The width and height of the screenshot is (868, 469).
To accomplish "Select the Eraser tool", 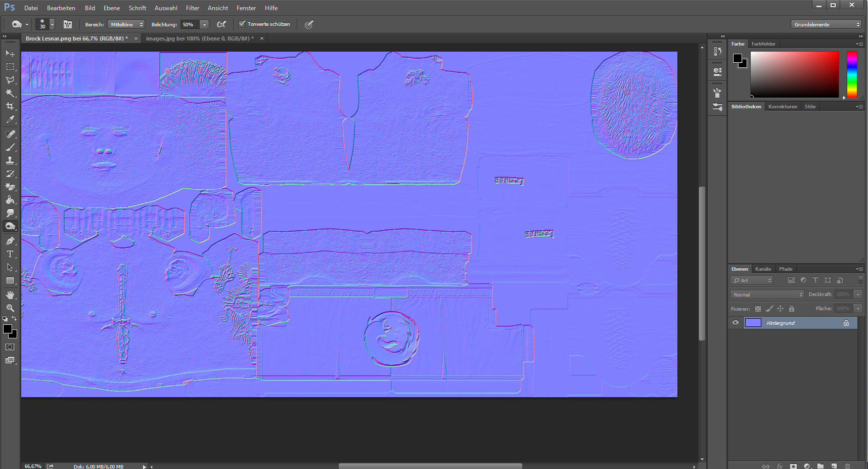I will coord(10,187).
